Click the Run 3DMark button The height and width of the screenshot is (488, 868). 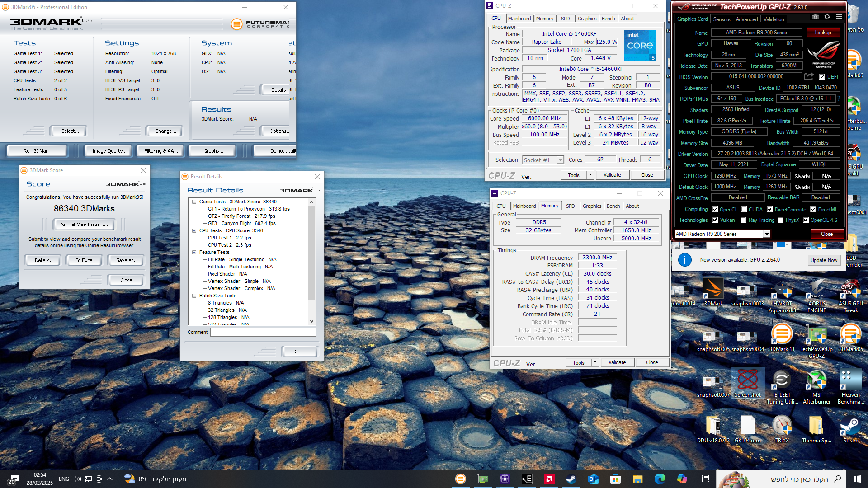click(x=37, y=151)
